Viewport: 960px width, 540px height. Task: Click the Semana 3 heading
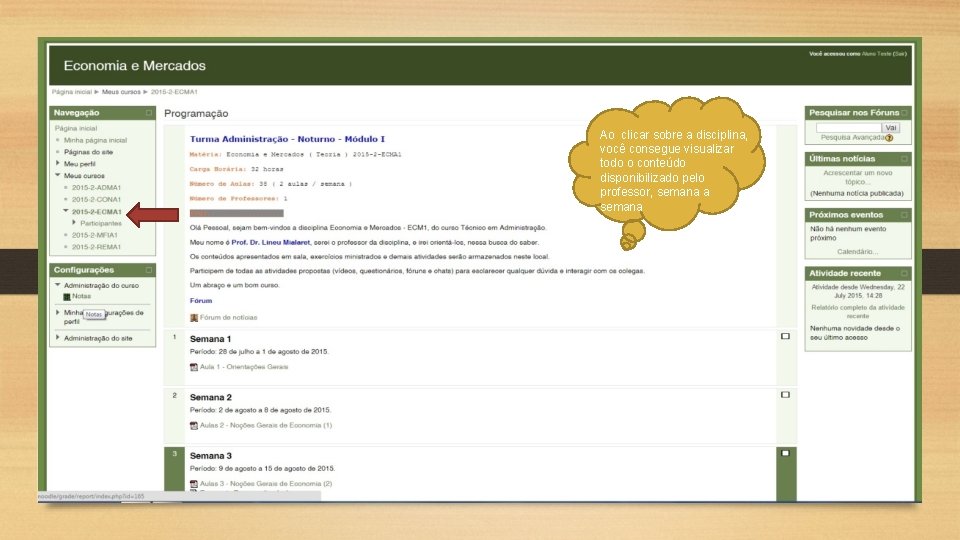tap(211, 456)
